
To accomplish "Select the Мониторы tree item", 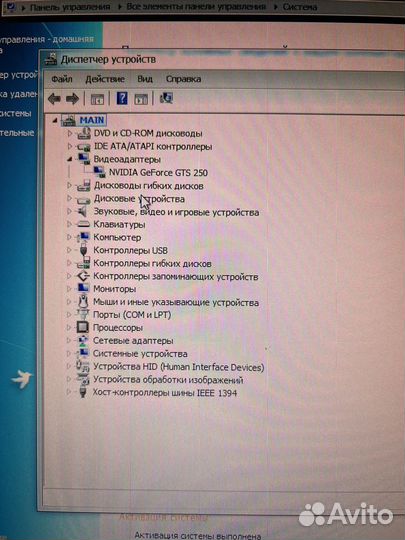I will 114,289.
